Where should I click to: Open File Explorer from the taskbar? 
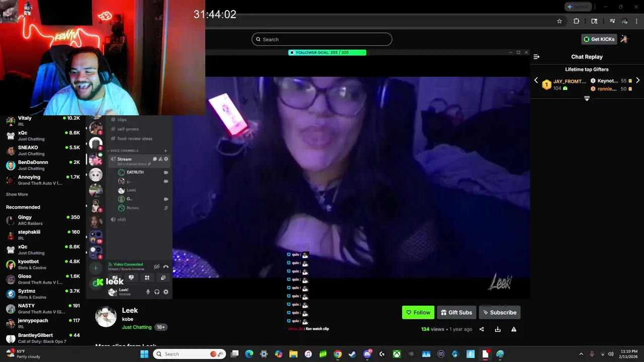point(293,354)
